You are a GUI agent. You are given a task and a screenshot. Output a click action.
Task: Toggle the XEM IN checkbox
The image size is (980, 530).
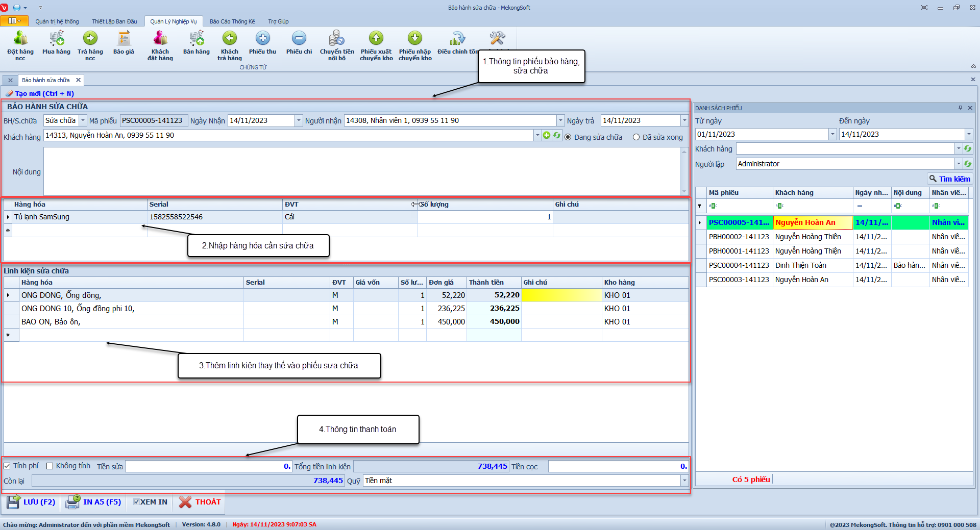tap(136, 502)
